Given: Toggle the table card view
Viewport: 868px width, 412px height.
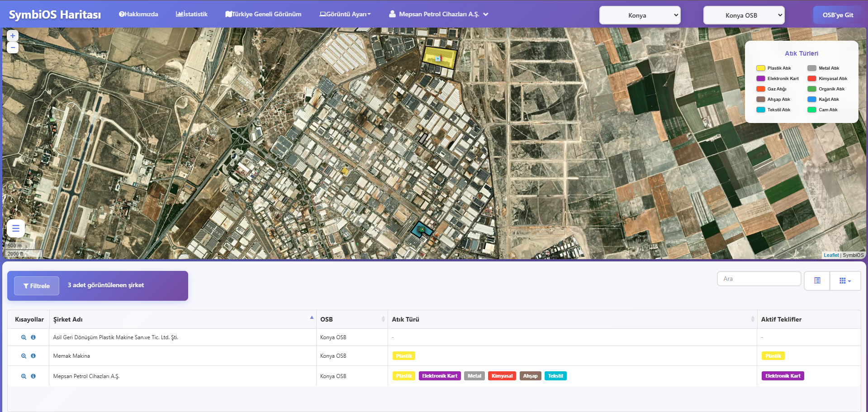Looking at the screenshot, I should [x=817, y=281].
